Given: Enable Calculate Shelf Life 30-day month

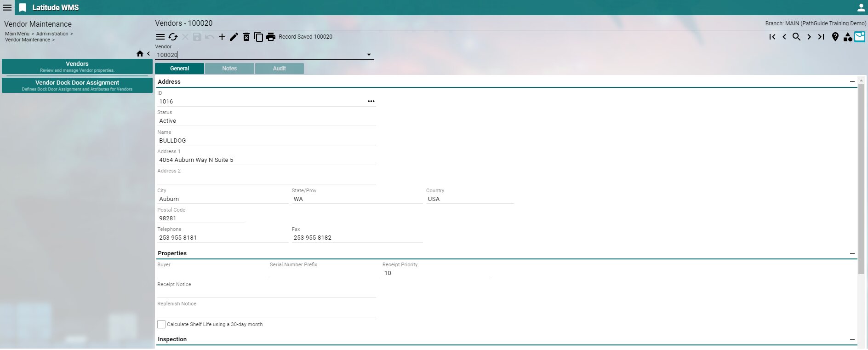Looking at the screenshot, I should click(x=161, y=324).
